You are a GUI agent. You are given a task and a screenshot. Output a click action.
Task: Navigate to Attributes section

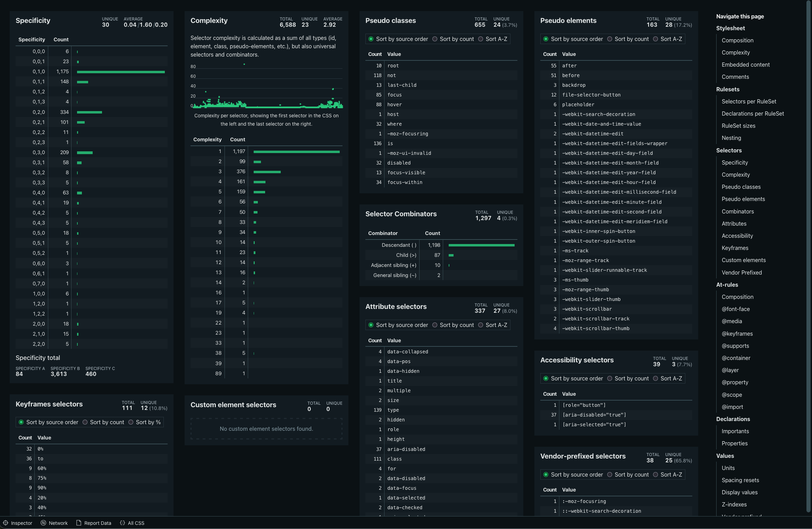(734, 224)
